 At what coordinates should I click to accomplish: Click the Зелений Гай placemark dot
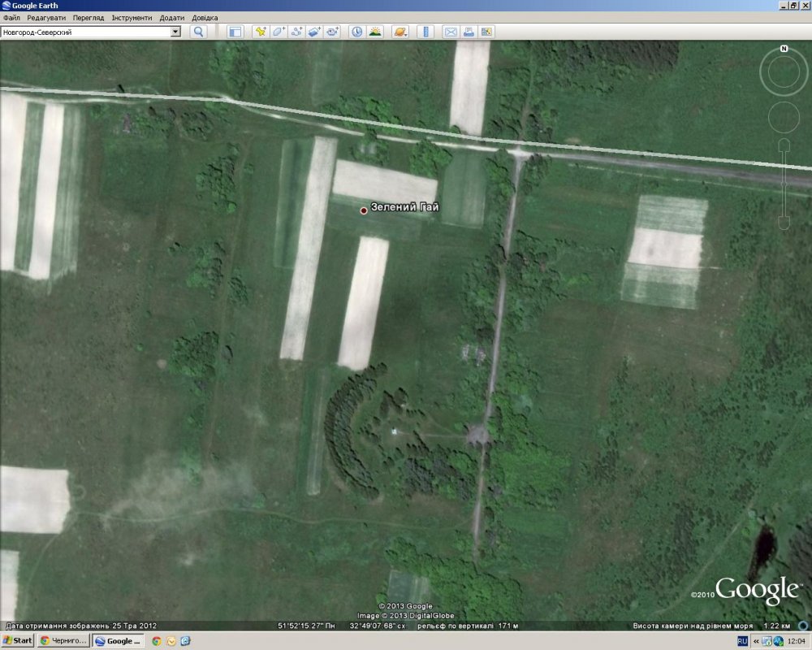[364, 210]
